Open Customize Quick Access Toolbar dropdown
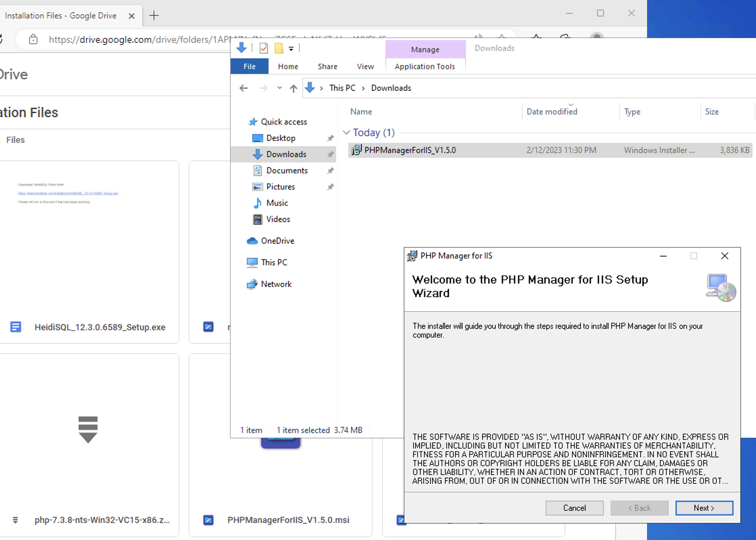Screen dimensions: 756x540 point(291,49)
